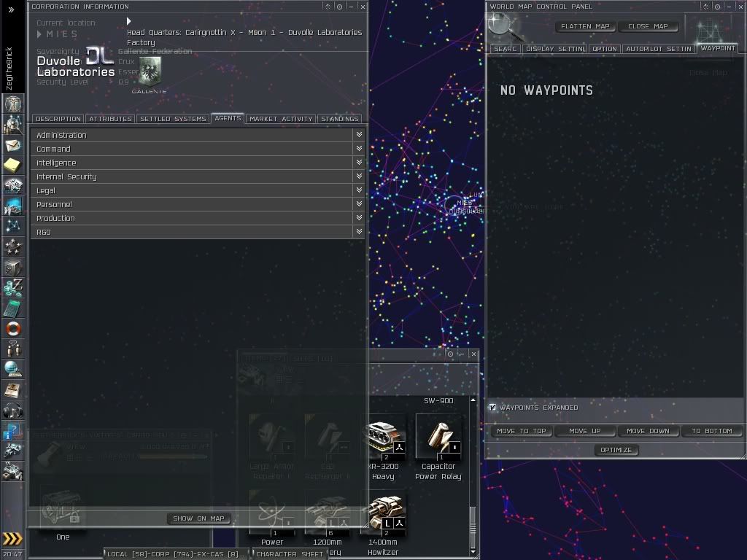Open the Search tab in World Map panel
747x560 pixels.
506,49
